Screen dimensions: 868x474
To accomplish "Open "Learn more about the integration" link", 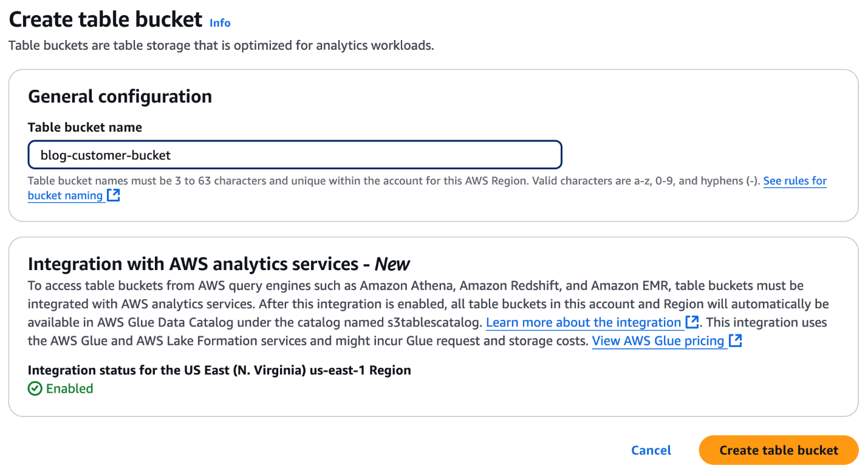I will pyautogui.click(x=583, y=322).
